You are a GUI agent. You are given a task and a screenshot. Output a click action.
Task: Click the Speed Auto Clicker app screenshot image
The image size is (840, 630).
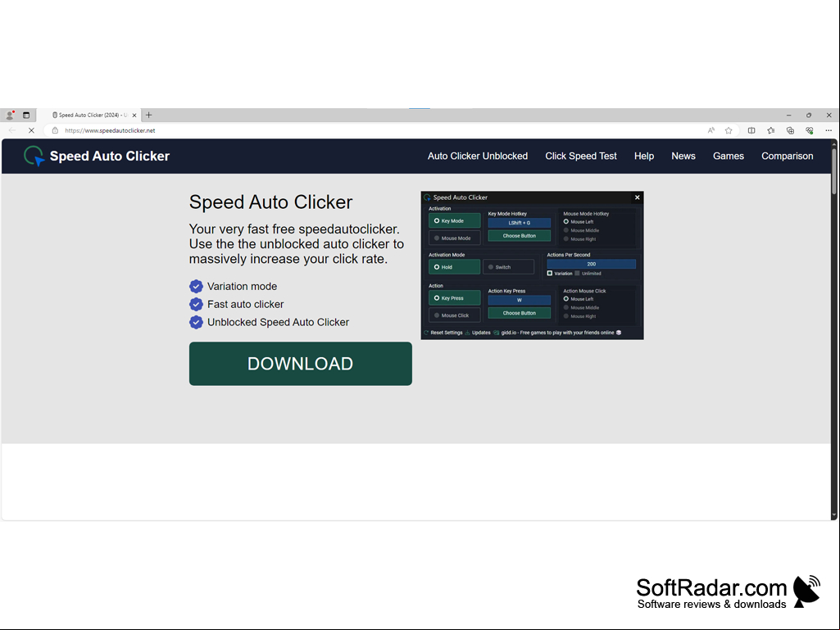point(532,265)
